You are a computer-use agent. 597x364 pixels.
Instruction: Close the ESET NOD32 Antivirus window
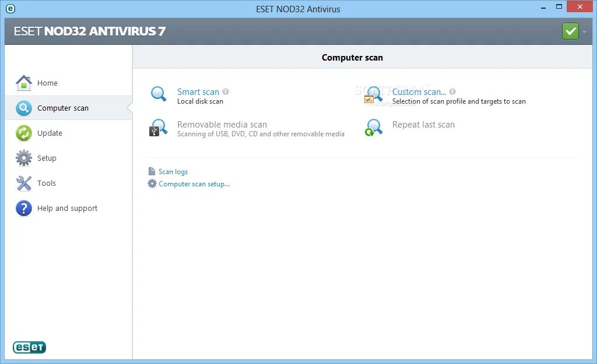click(x=580, y=6)
